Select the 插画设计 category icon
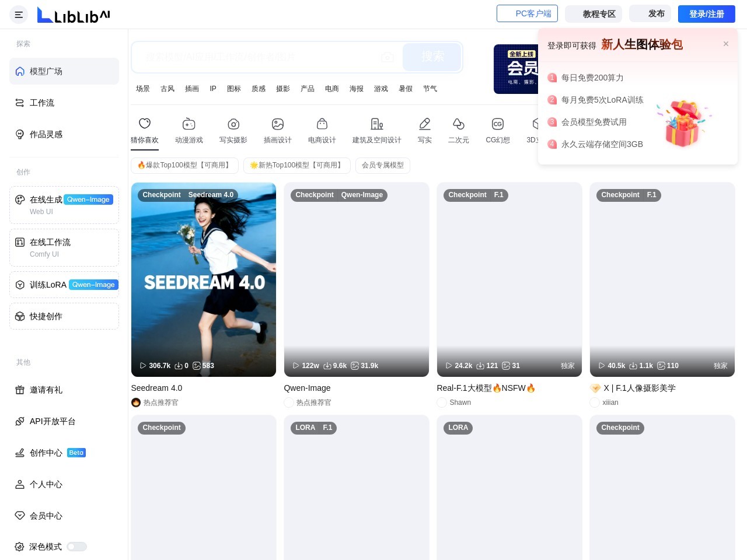This screenshot has width=747, height=560. 278,124
